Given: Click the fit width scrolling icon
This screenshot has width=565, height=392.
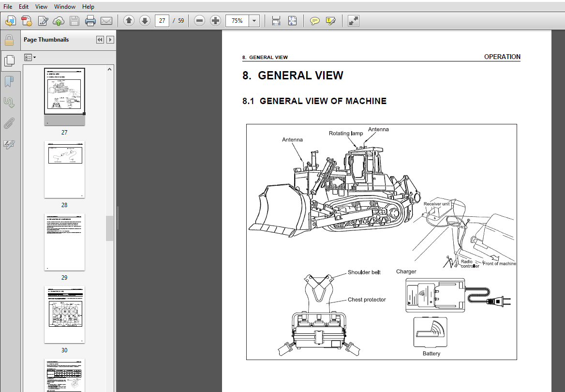Looking at the screenshot, I should (x=276, y=21).
